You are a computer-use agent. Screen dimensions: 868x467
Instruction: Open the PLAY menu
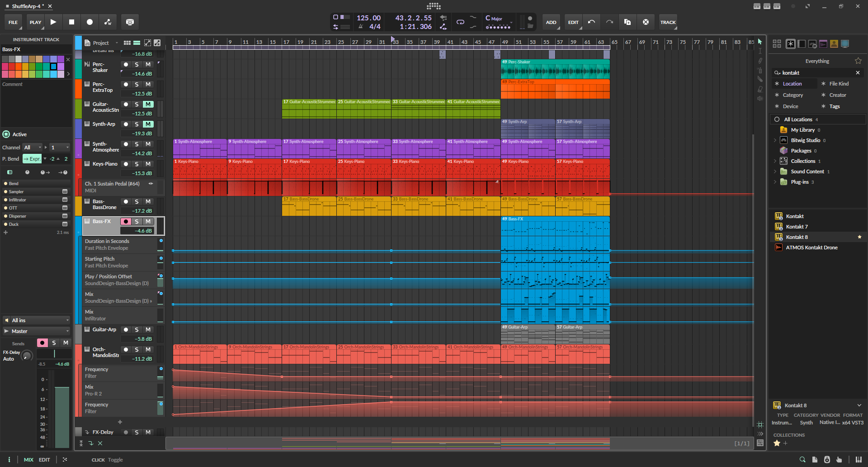[35, 22]
